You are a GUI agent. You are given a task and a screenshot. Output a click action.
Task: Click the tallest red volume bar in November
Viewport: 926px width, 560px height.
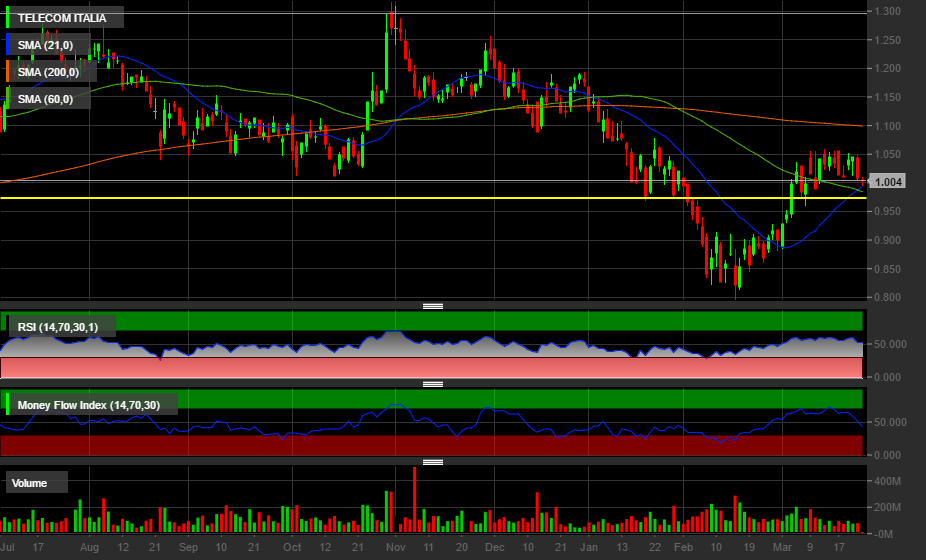(x=415, y=500)
